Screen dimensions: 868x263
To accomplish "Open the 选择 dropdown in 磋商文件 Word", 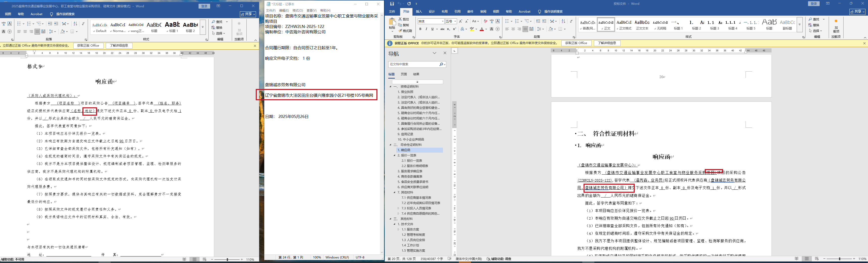I will (219, 33).
